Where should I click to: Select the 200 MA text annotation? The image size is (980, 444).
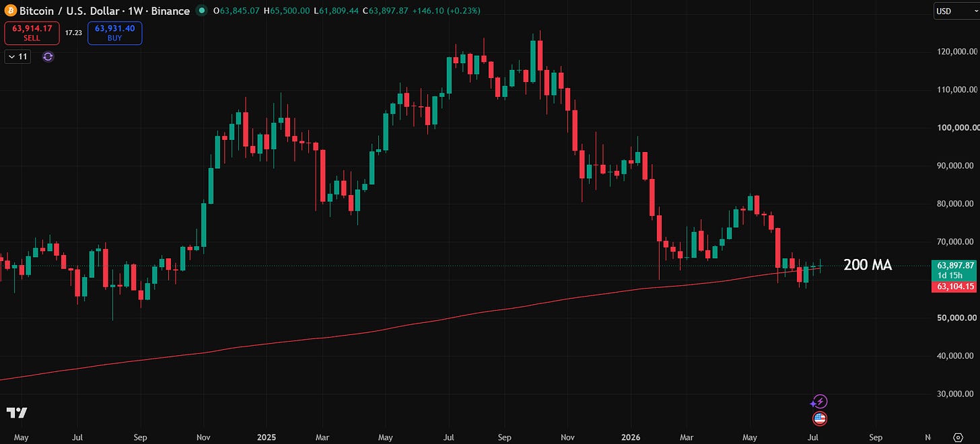[868, 265]
